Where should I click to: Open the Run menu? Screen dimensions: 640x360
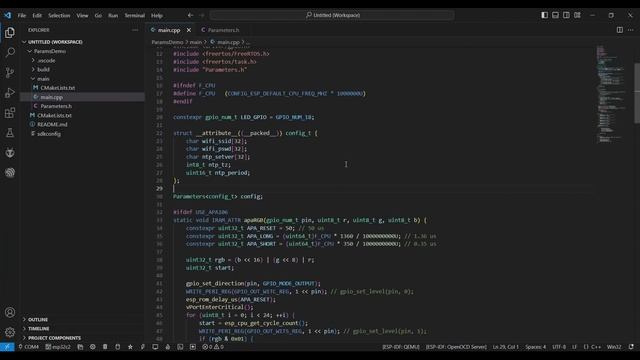[x=113, y=15]
